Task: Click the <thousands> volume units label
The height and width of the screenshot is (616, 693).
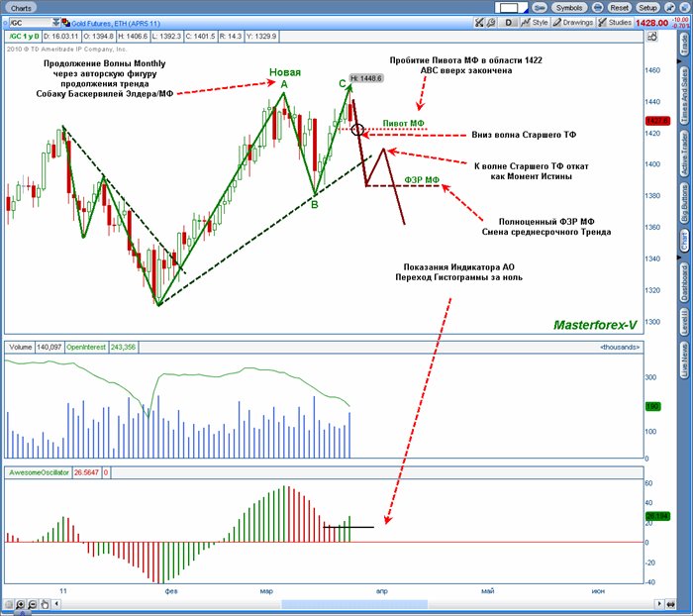Action: (620, 348)
